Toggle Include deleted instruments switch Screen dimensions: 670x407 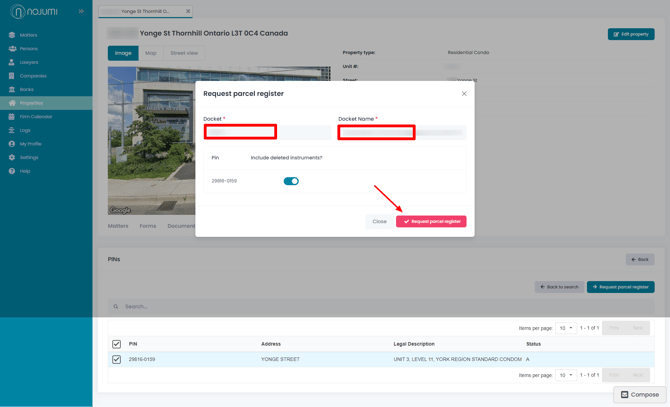(291, 181)
